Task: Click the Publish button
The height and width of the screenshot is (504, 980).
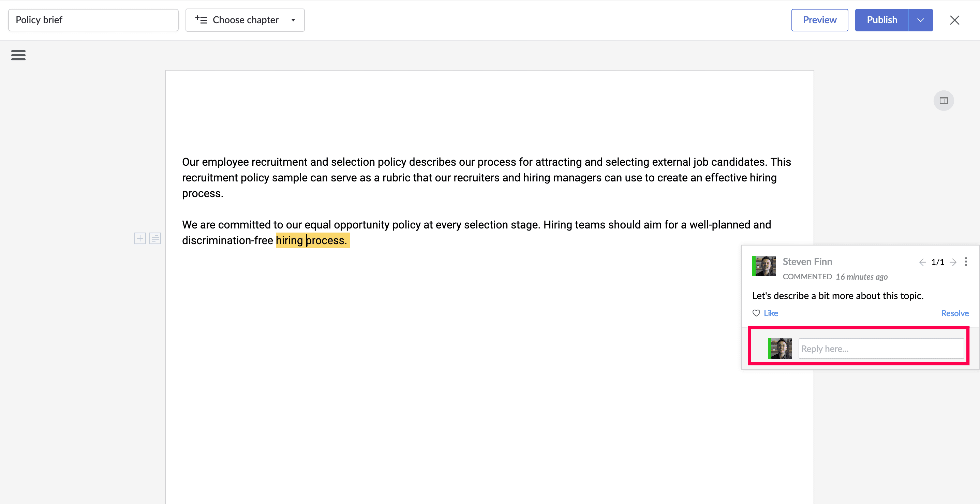Action: click(x=881, y=20)
